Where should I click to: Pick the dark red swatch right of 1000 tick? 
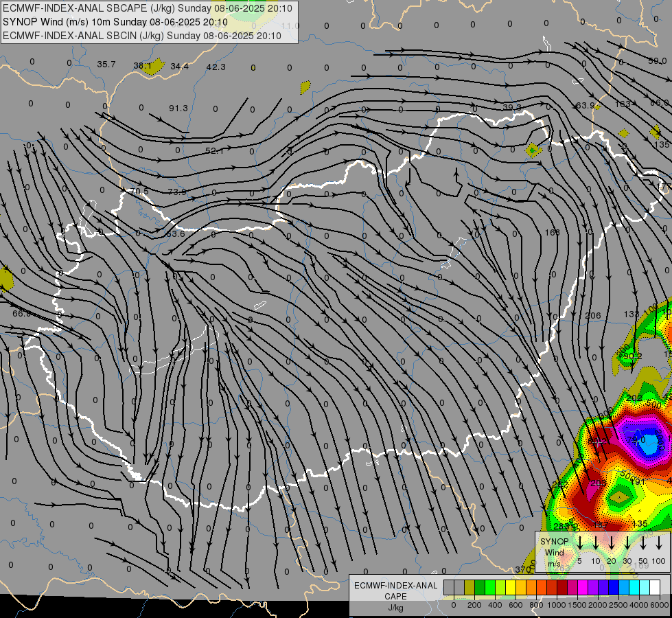[562, 587]
